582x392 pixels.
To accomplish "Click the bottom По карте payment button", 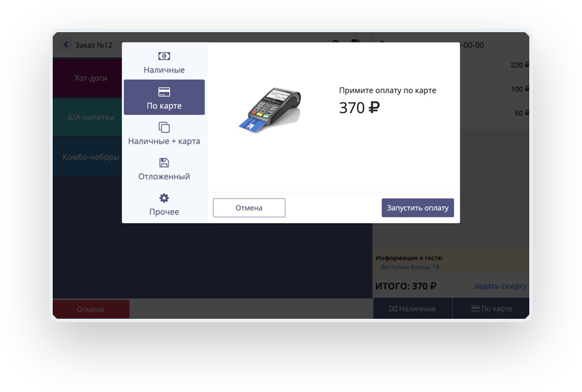I will (x=492, y=309).
